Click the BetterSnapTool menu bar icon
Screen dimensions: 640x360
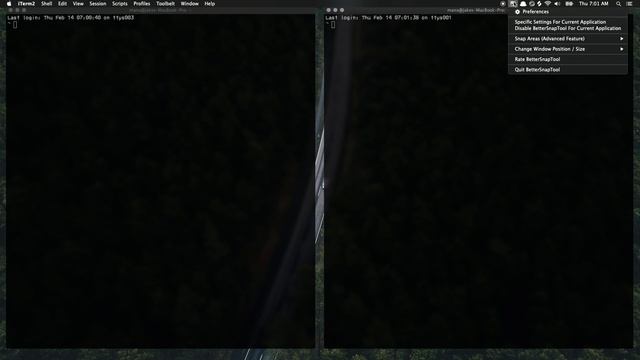[513, 4]
